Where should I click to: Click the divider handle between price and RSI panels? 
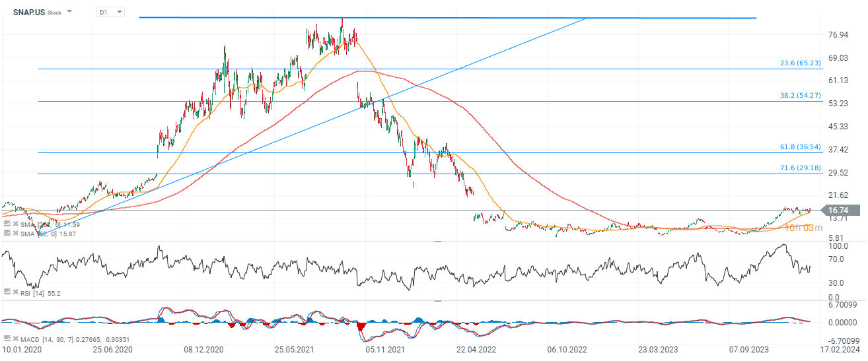pyautogui.click(x=437, y=242)
